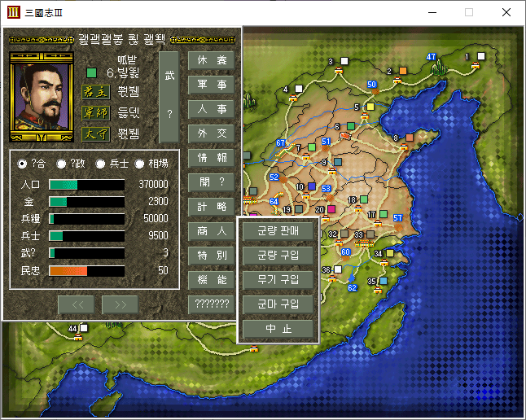The image size is (526, 420).
Task: Open the 人事 command menu
Action: tap(212, 109)
